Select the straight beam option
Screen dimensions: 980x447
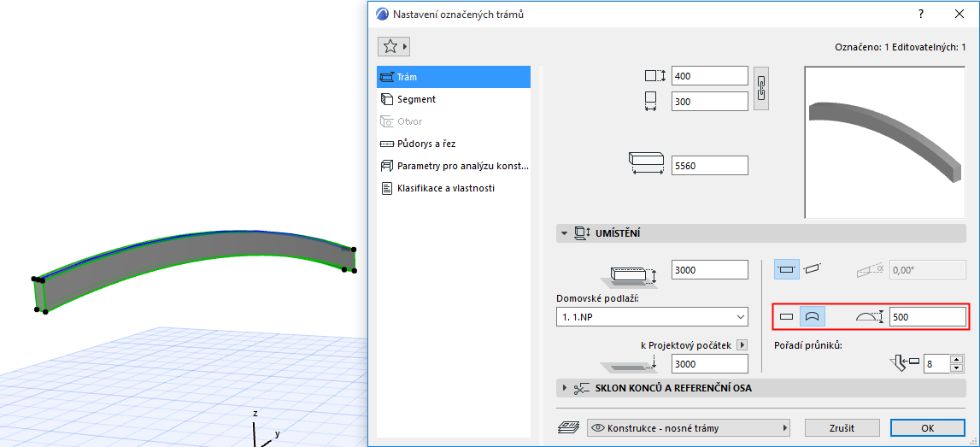pyautogui.click(x=787, y=317)
